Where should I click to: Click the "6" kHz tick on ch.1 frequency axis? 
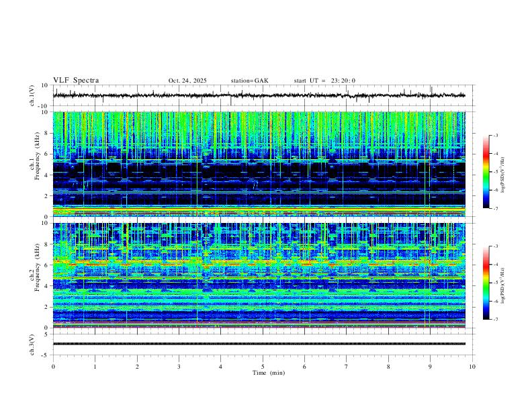[x=46, y=154]
